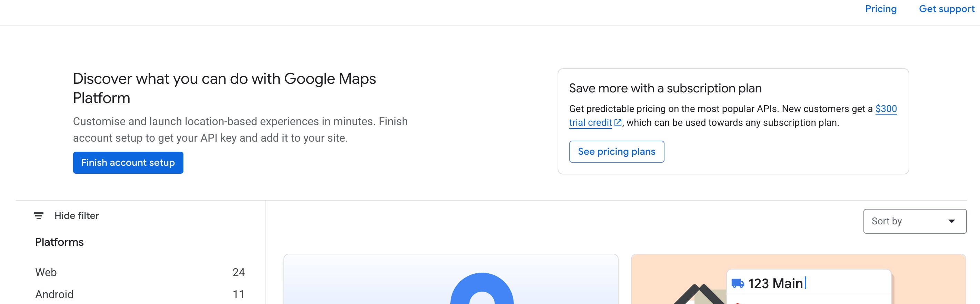Viewport: 980px width, 304px height.
Task: Click the Android result count 11
Action: 239,294
